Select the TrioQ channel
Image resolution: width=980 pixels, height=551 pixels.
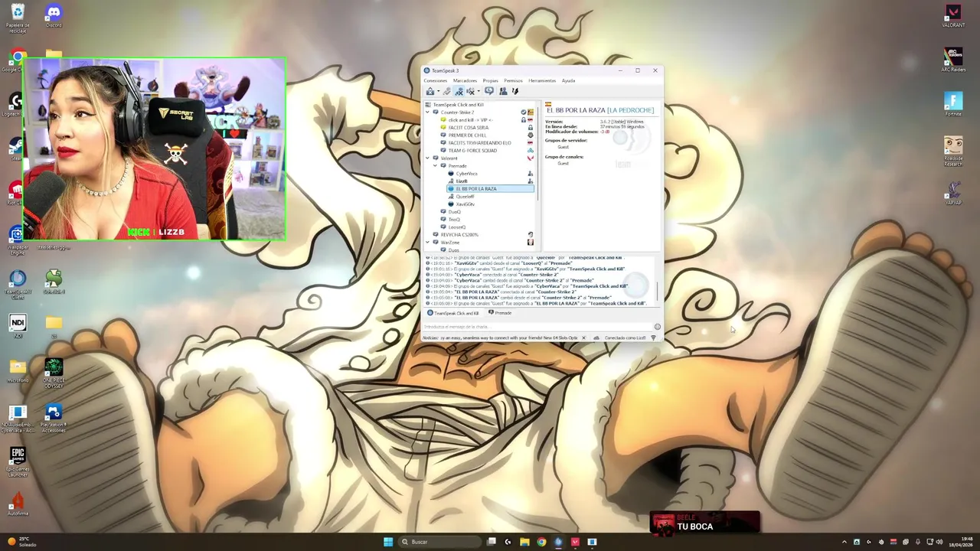pyautogui.click(x=454, y=220)
